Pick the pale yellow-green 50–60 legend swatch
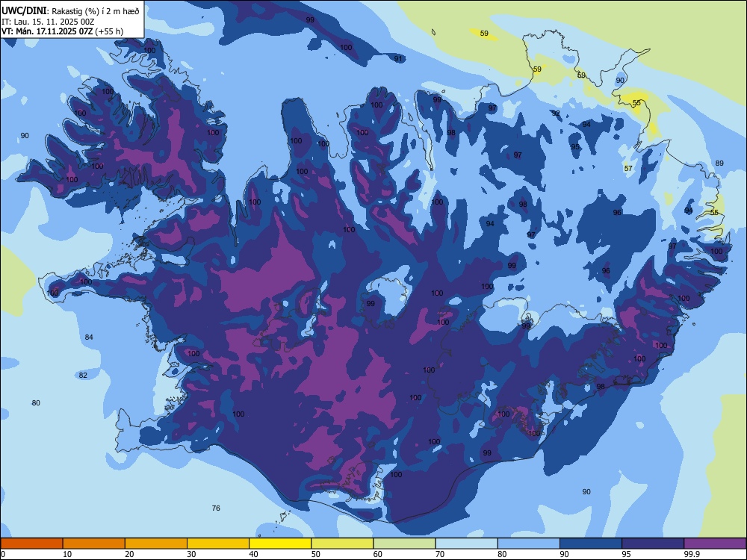Screen dimensions: 747x560 342,544
